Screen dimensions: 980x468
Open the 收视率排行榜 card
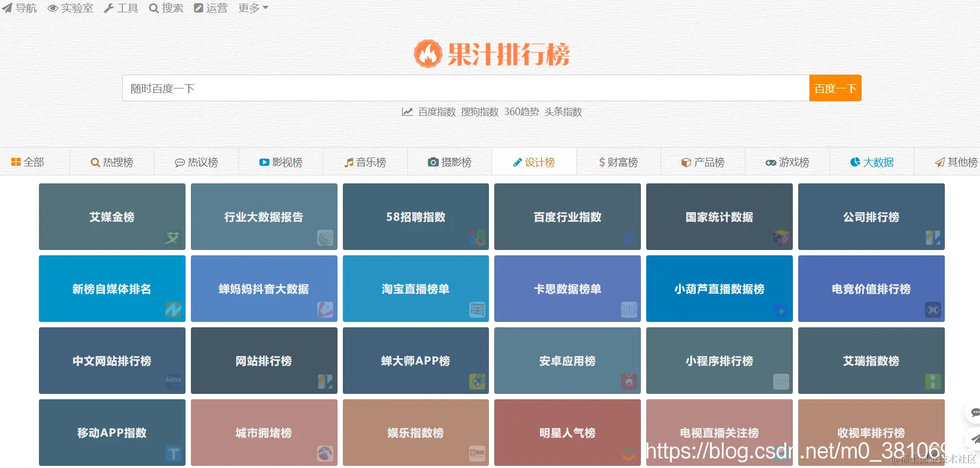871,432
